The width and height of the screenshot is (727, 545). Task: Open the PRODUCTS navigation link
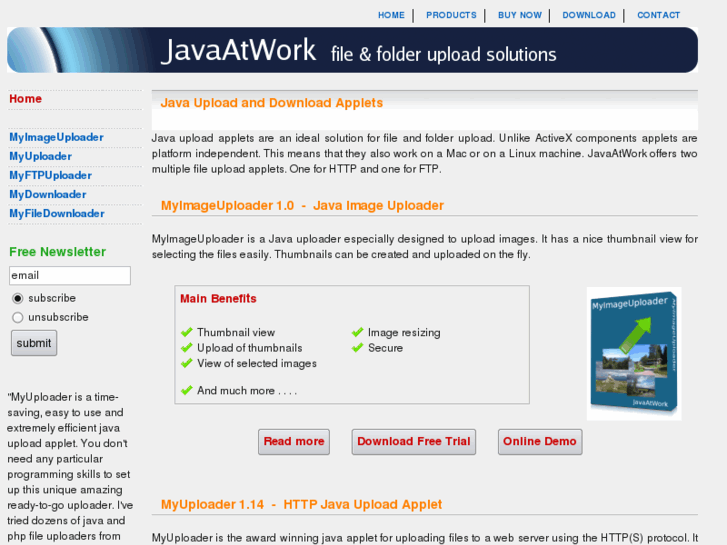(x=451, y=15)
